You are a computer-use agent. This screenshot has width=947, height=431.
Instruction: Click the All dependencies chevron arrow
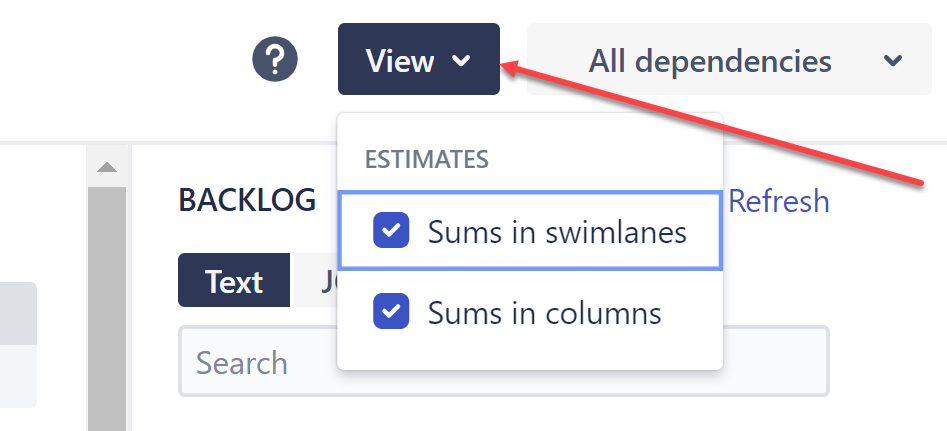pyautogui.click(x=893, y=61)
